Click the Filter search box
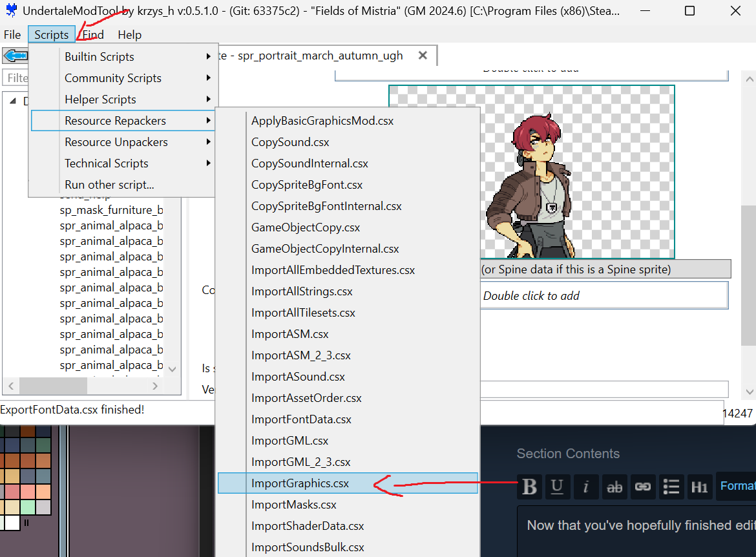Viewport: 756px width, 557px height. tap(16, 78)
